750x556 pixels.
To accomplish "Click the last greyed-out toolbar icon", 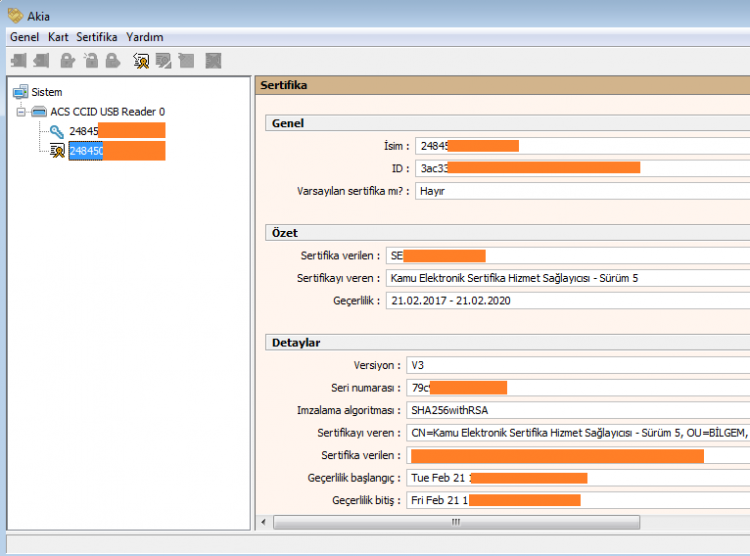I will pyautogui.click(x=213, y=61).
